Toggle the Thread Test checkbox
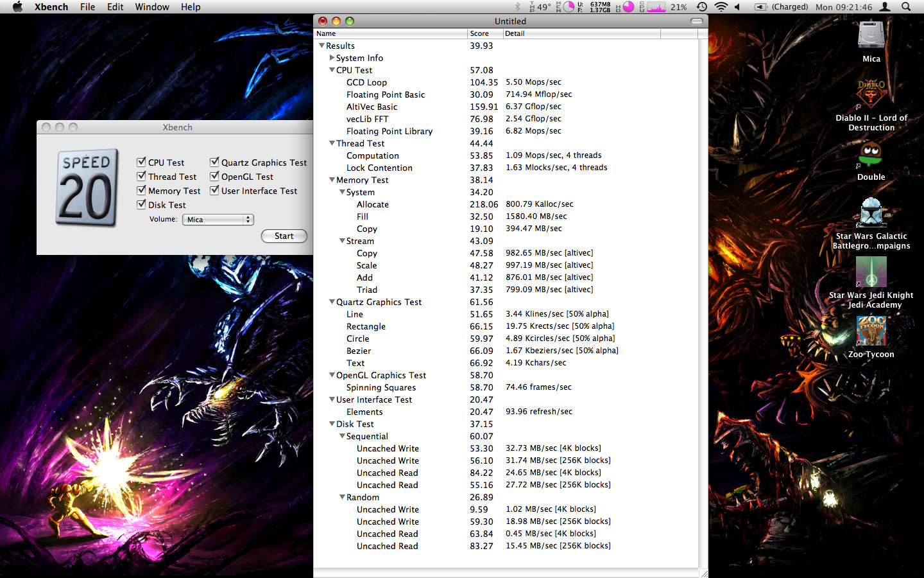The image size is (924, 578). pos(141,176)
